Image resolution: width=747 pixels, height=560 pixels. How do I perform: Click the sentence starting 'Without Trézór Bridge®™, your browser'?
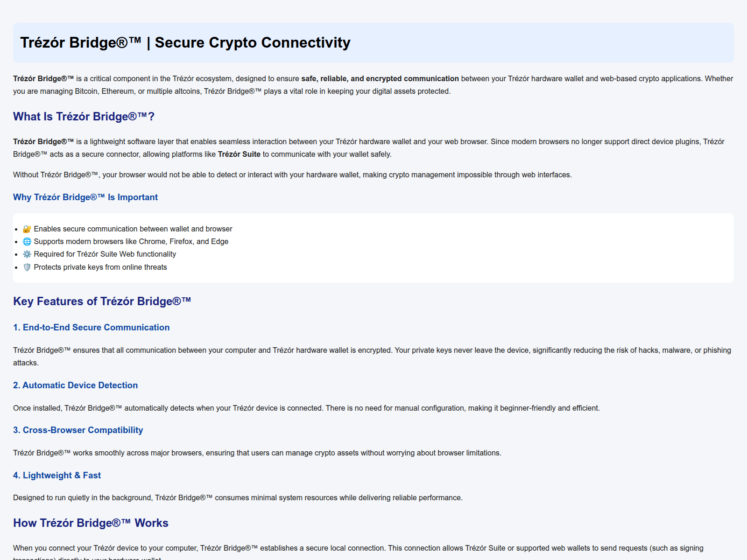click(292, 175)
